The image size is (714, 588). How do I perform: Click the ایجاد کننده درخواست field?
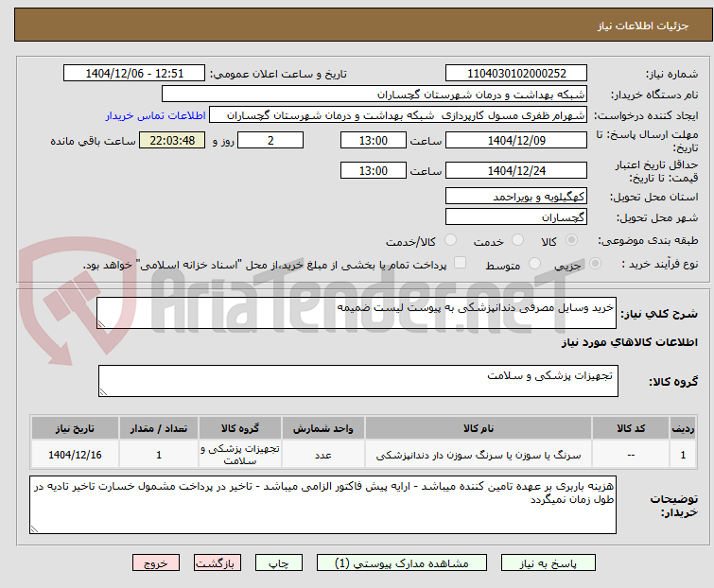pyautogui.click(x=398, y=115)
